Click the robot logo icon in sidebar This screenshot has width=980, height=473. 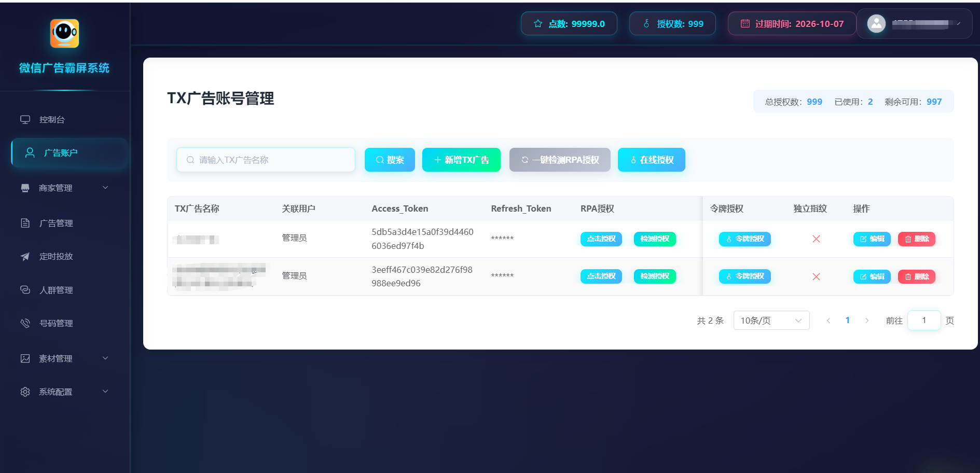tap(64, 34)
